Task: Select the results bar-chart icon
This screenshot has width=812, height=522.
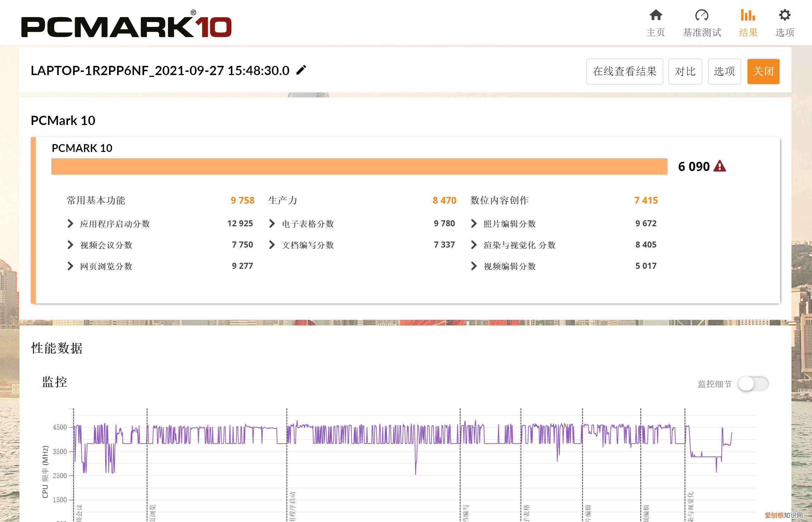Action: (x=748, y=15)
